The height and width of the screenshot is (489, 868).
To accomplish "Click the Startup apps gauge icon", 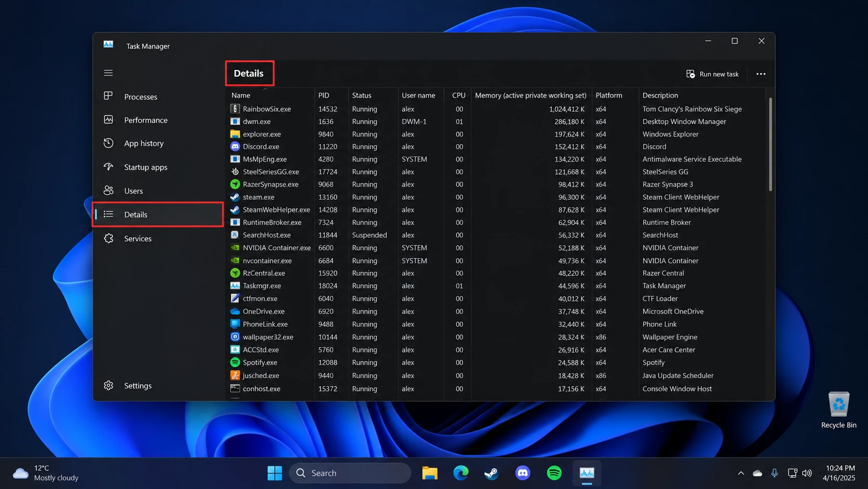I will point(108,167).
